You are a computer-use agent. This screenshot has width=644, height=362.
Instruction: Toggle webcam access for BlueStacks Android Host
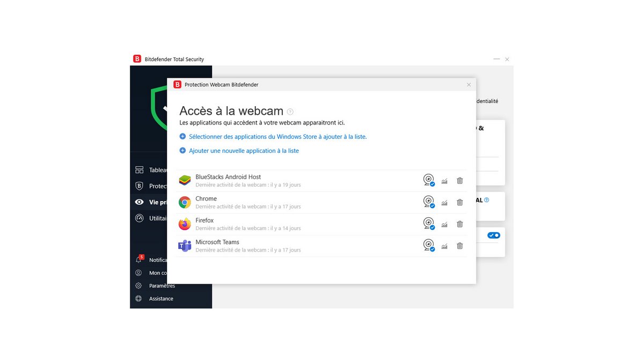[x=429, y=180]
